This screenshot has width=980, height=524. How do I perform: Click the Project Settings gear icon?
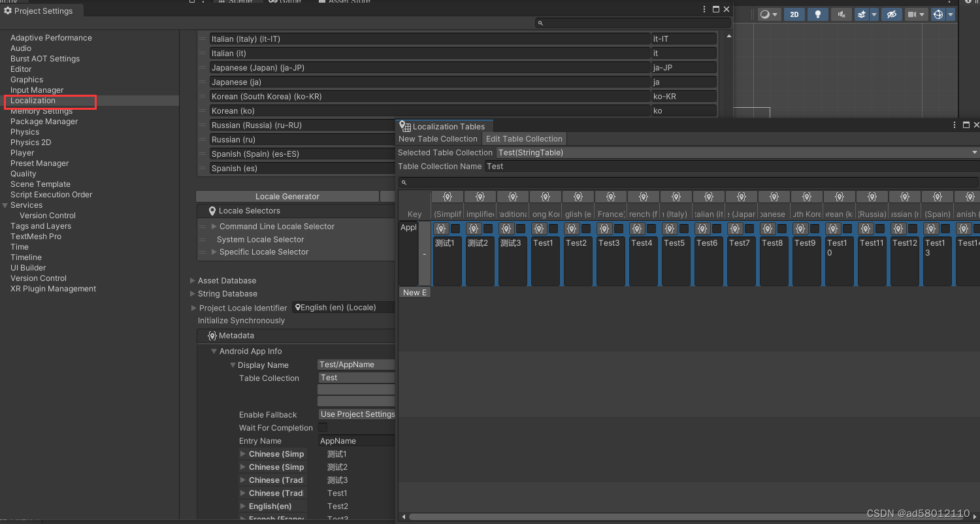[x=8, y=11]
